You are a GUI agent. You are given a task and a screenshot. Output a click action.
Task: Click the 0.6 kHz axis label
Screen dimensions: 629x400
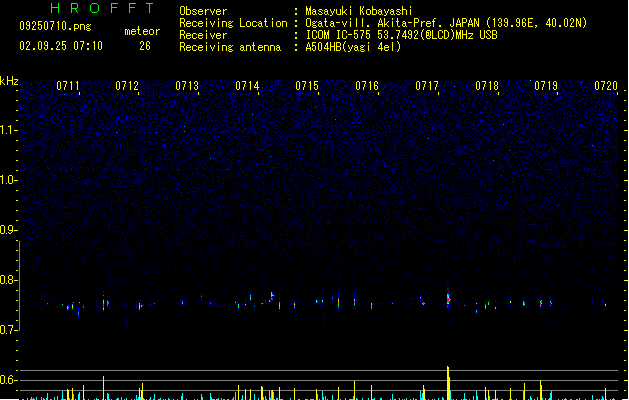click(x=8, y=380)
